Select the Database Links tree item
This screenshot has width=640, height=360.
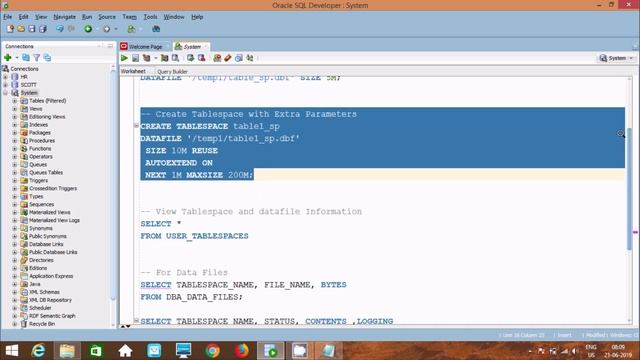(46, 244)
